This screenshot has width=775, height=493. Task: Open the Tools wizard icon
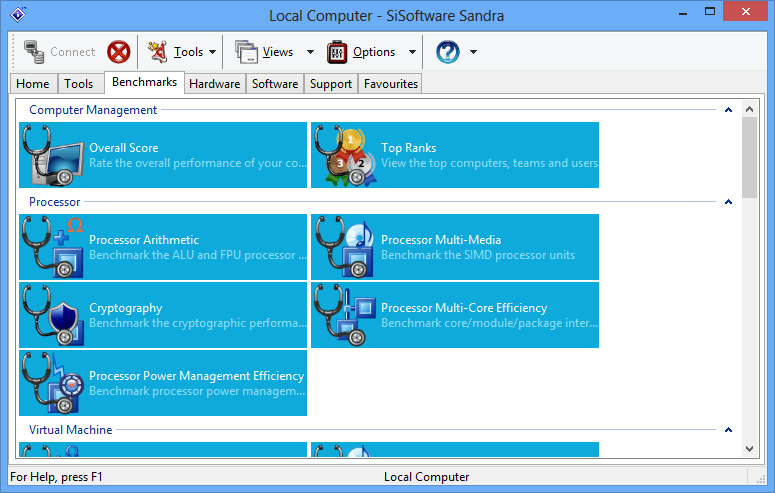coord(158,52)
